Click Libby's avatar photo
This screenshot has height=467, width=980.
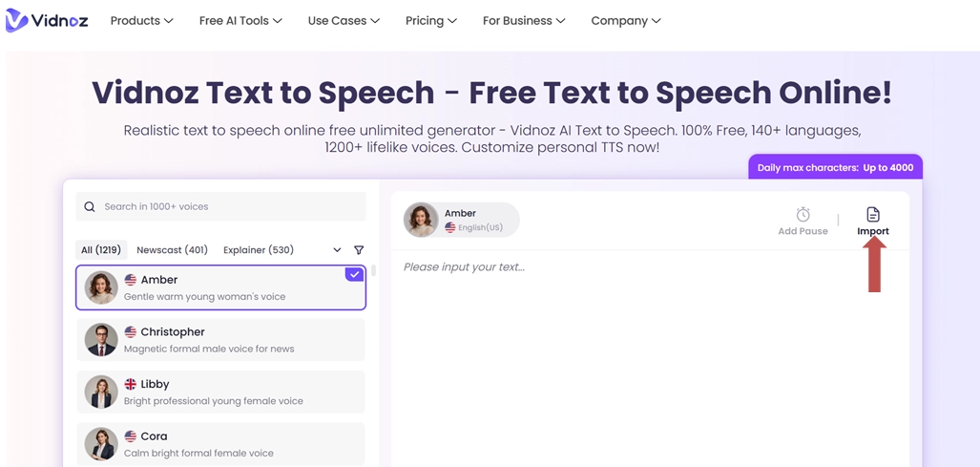click(101, 392)
